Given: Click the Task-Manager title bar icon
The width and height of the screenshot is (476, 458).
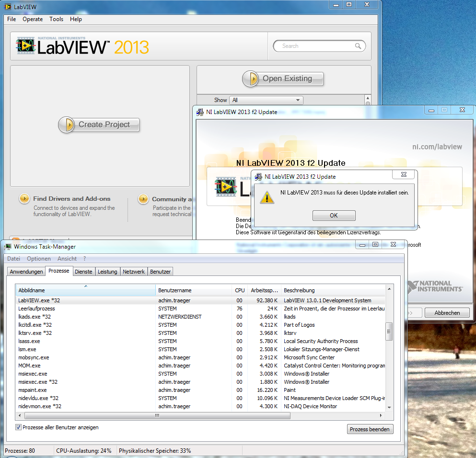Looking at the screenshot, I should click(8, 247).
